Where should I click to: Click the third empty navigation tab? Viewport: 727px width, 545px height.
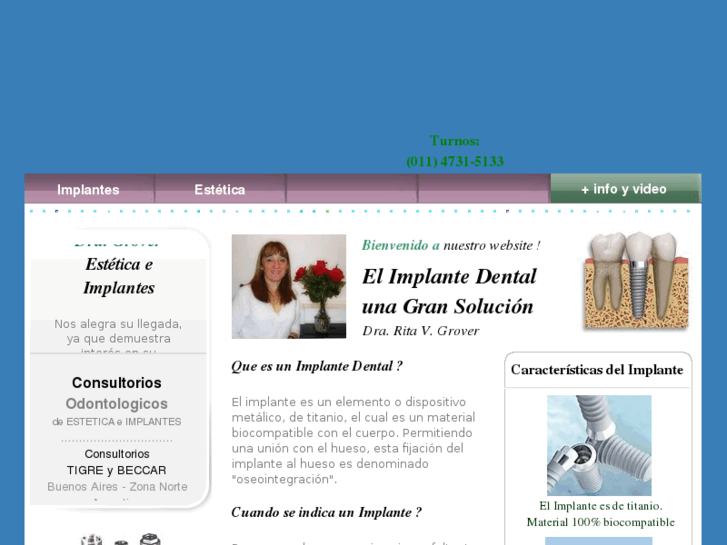click(352, 189)
